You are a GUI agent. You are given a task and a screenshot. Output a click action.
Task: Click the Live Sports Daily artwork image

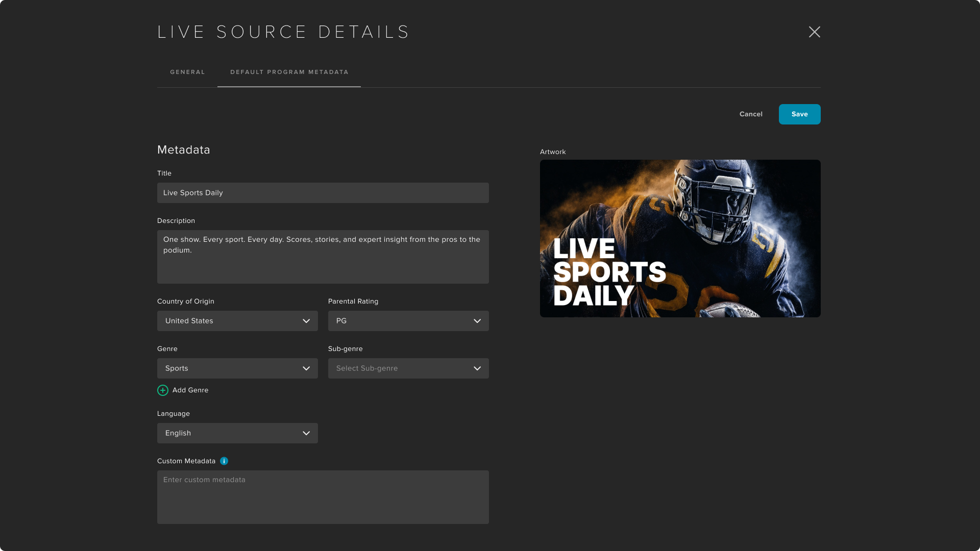pos(680,238)
